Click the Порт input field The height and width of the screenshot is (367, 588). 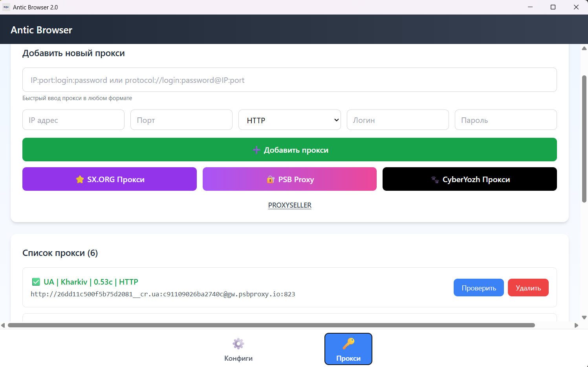(x=181, y=120)
